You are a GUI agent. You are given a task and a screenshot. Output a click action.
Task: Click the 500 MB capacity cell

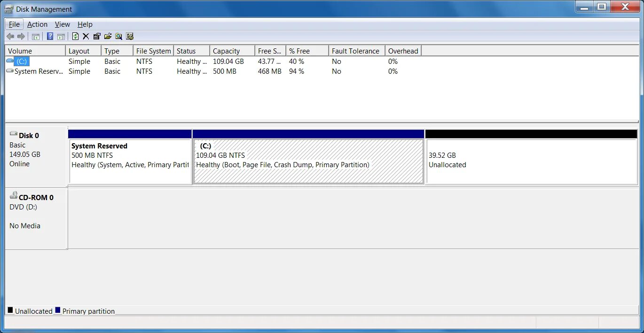tap(225, 71)
